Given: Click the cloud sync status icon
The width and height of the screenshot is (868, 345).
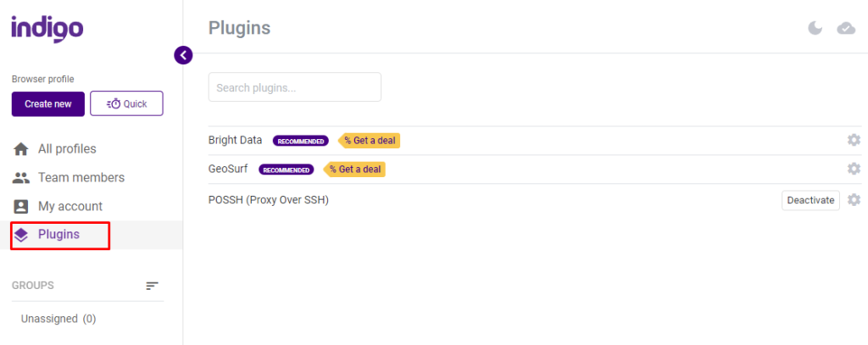Looking at the screenshot, I should click(846, 28).
